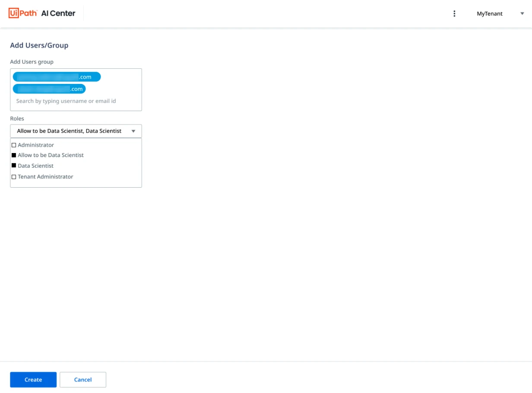Click the Allow to be Data Scientist label
Image resolution: width=532 pixels, height=393 pixels.
(51, 155)
